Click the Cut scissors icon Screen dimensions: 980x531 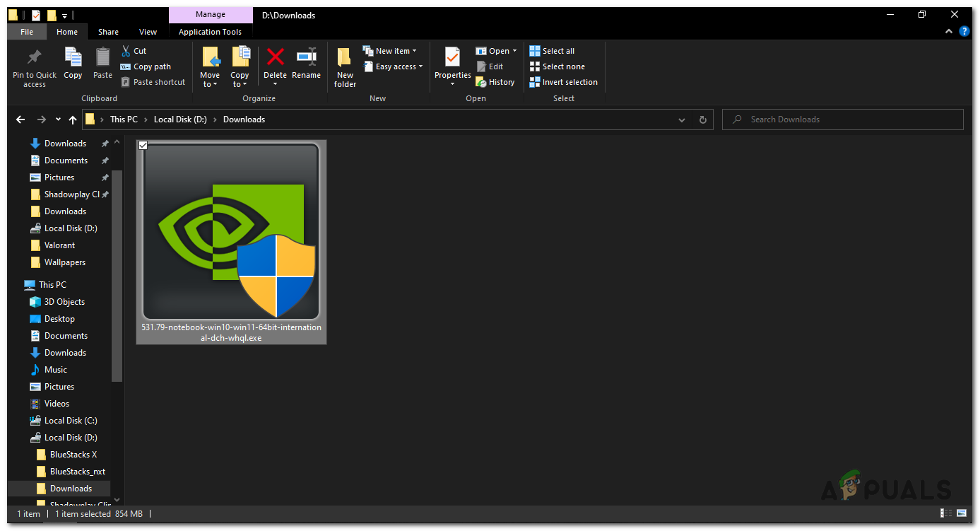126,51
